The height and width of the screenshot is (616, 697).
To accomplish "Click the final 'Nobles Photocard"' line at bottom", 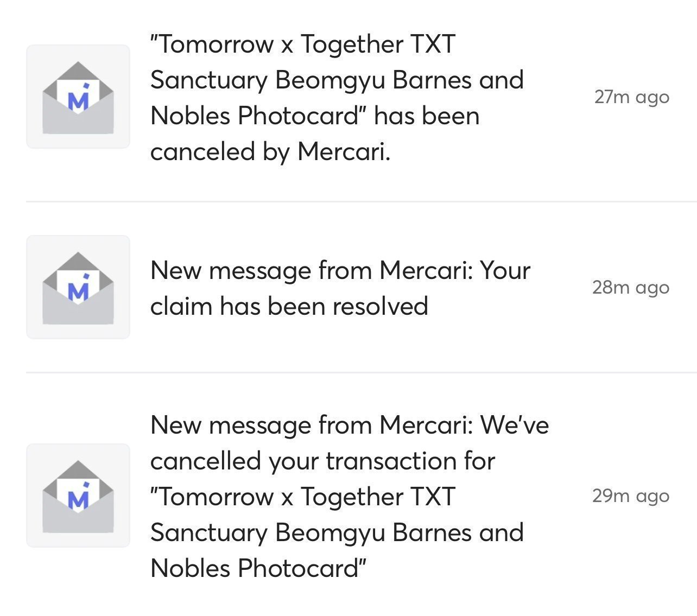I will click(x=258, y=568).
